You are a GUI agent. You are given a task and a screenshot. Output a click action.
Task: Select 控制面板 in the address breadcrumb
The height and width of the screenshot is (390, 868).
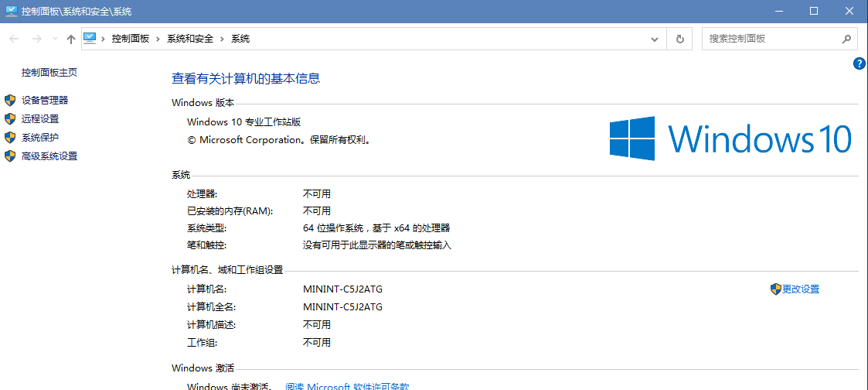pos(131,39)
